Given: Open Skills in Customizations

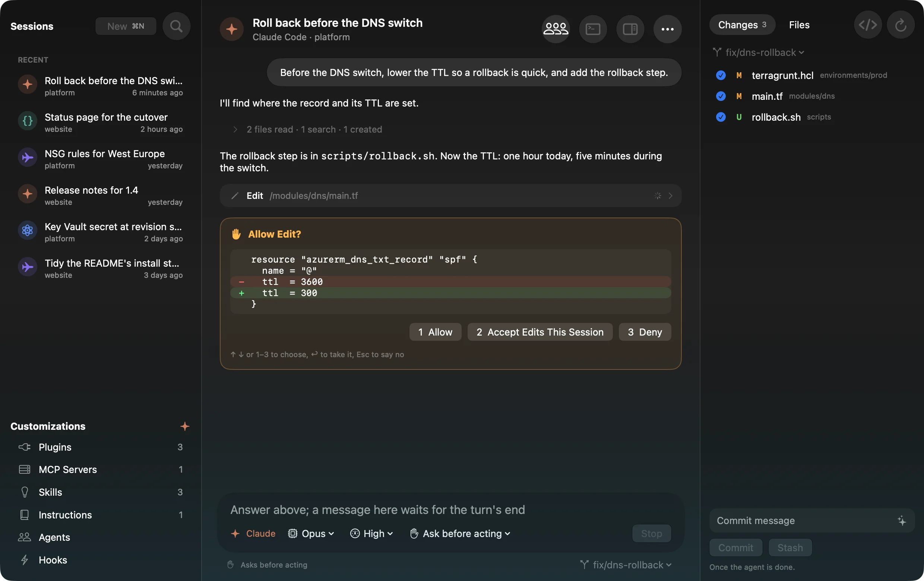Looking at the screenshot, I should (101, 492).
